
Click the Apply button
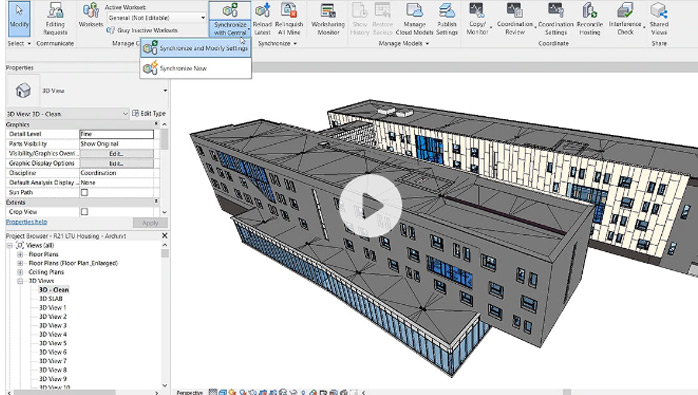(x=150, y=223)
